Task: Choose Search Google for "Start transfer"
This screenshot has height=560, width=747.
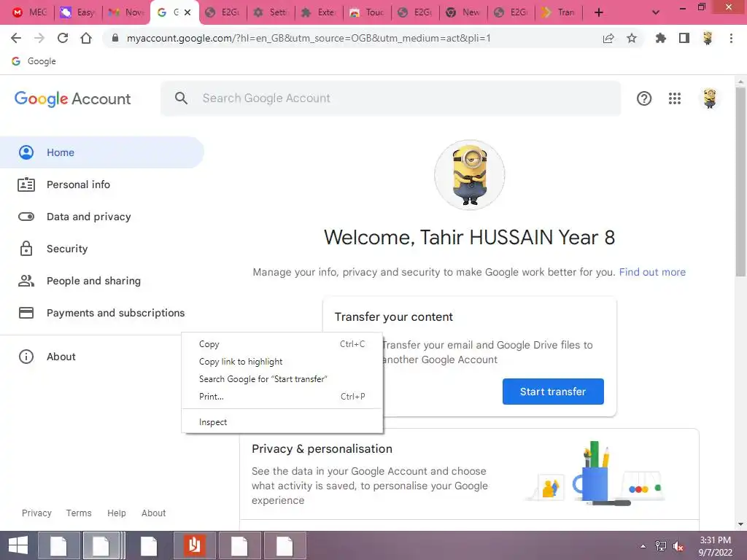Action: pos(282,379)
